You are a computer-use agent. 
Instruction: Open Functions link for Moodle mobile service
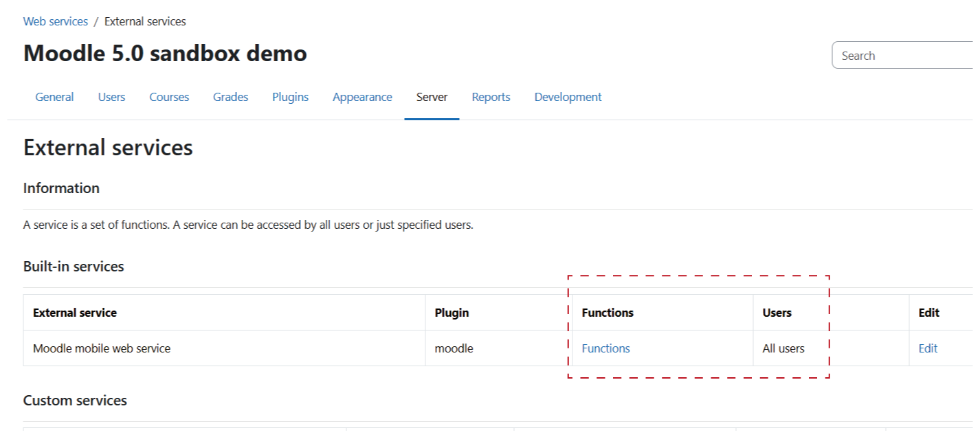(605, 348)
